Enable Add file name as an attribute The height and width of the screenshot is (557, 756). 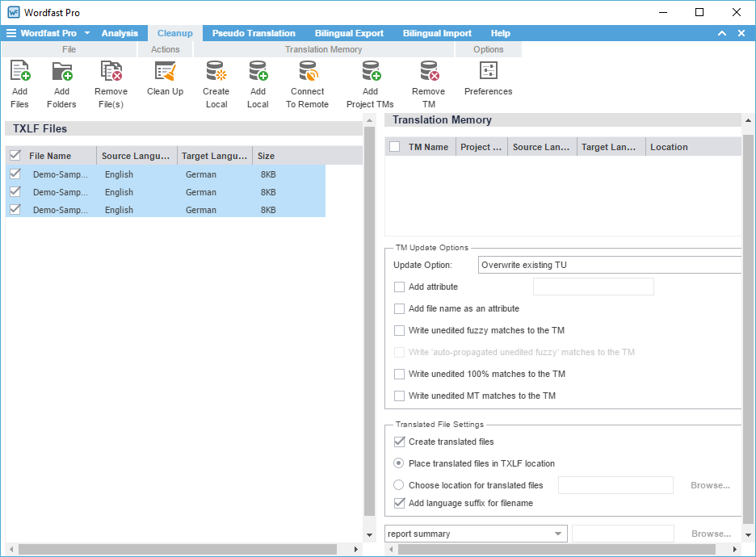(399, 308)
